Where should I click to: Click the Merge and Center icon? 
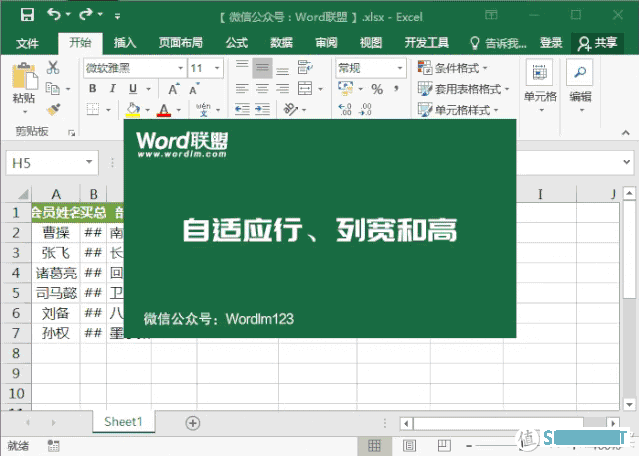tap(305, 88)
